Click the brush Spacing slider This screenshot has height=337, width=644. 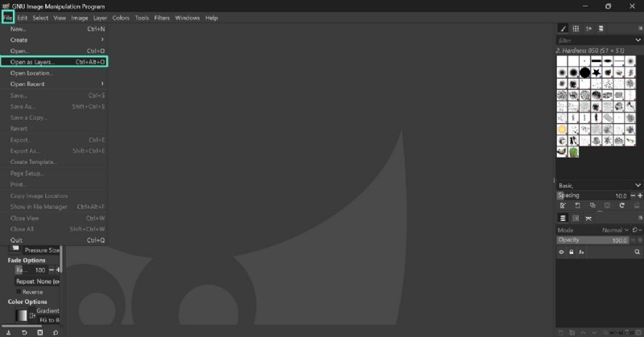pos(592,195)
